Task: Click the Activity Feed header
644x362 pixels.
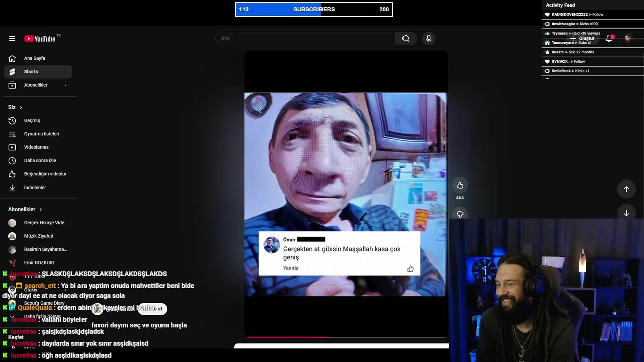Action: [560, 5]
